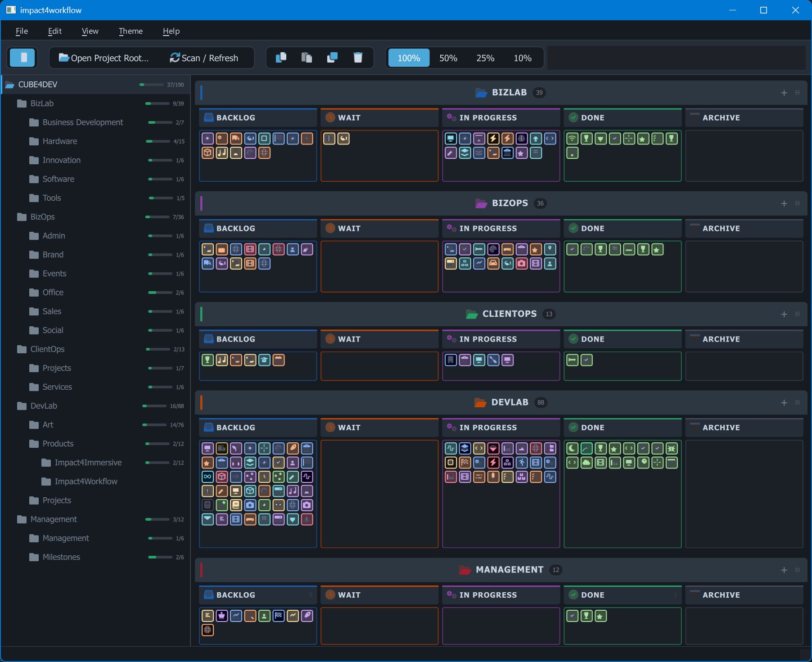The width and height of the screenshot is (812, 662).
Task: Click the paste clipboard toolbar icon
Action: [307, 58]
